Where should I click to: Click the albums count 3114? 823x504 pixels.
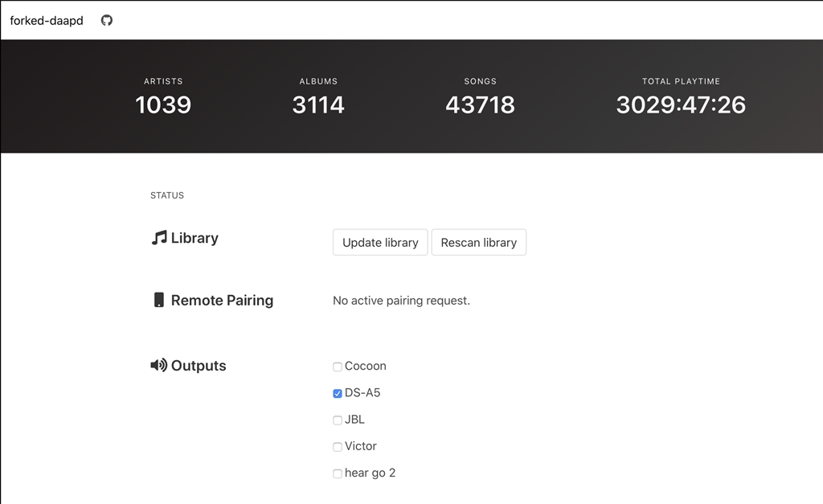318,104
